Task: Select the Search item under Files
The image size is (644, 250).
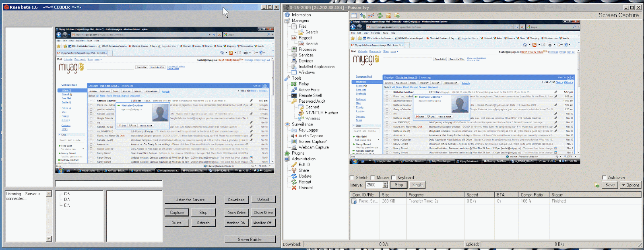Action: [312, 32]
